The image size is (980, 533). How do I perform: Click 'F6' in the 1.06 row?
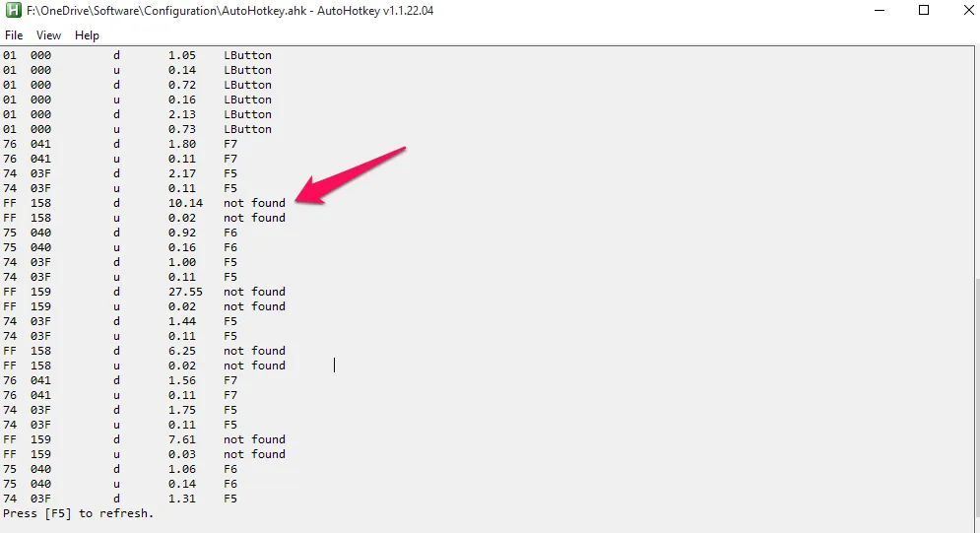tap(230, 469)
